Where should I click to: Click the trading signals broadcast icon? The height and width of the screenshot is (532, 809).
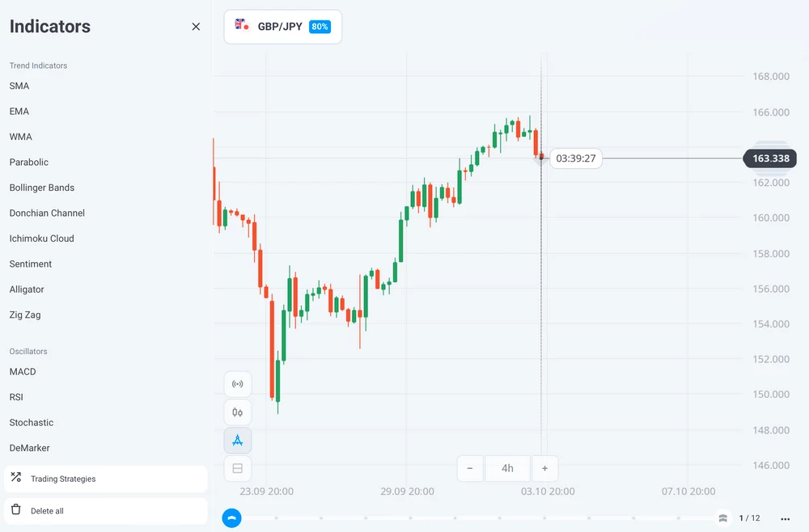click(x=237, y=384)
